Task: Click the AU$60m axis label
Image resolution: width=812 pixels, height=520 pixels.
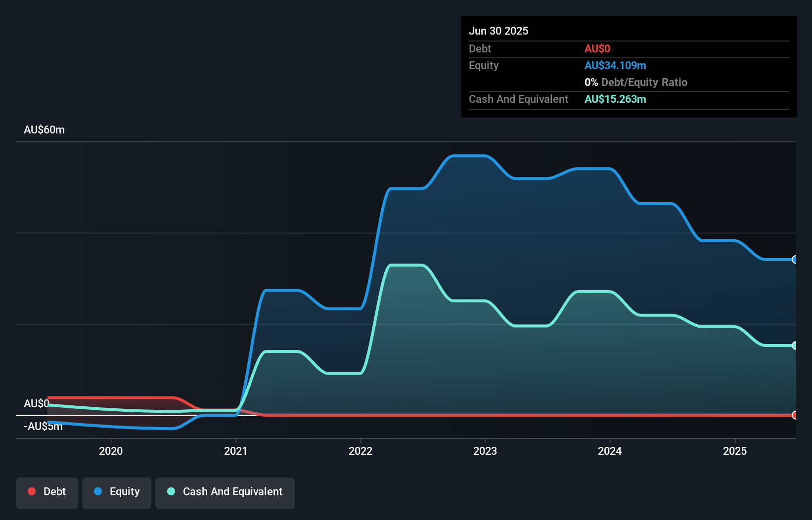Action: [x=44, y=130]
